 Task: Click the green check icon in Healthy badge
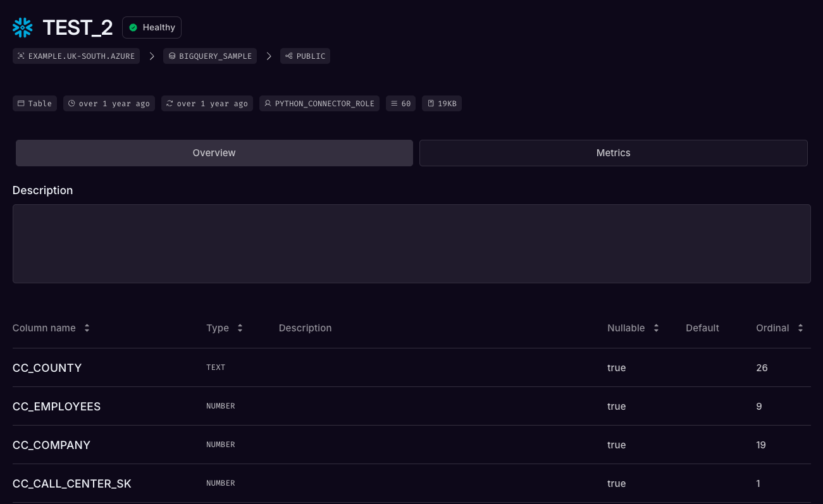(x=133, y=27)
